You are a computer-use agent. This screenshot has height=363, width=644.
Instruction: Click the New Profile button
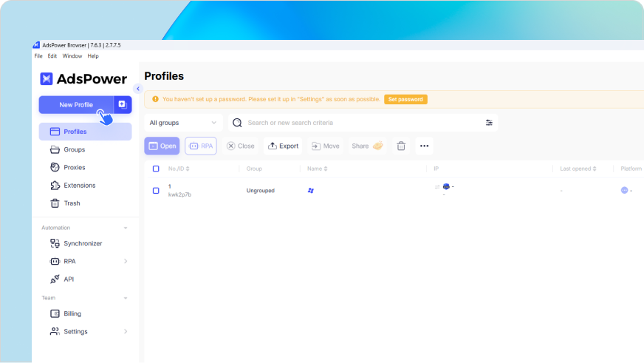coord(76,105)
